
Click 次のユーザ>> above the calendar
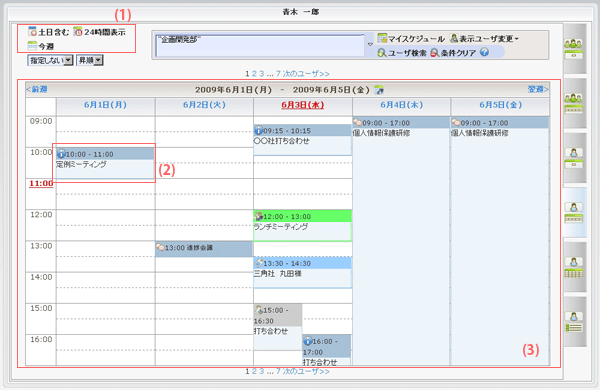[x=306, y=73]
